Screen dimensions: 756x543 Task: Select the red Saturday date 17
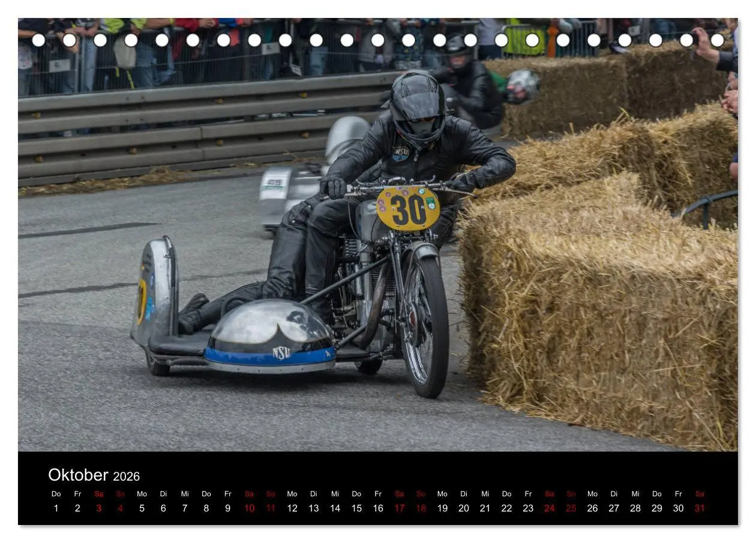(x=400, y=508)
